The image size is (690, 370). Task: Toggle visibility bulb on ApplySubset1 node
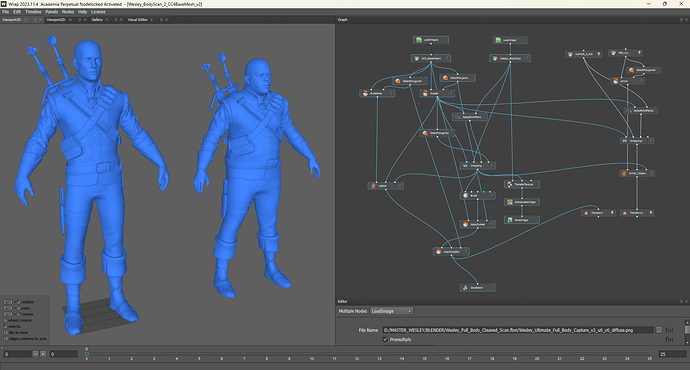[466, 252]
